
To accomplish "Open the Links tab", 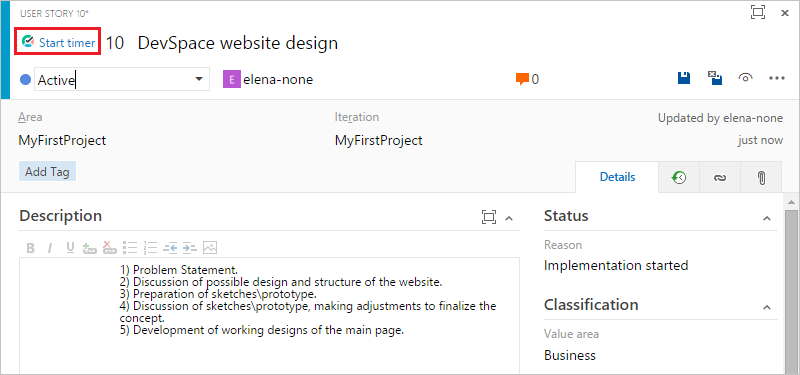I will click(720, 178).
